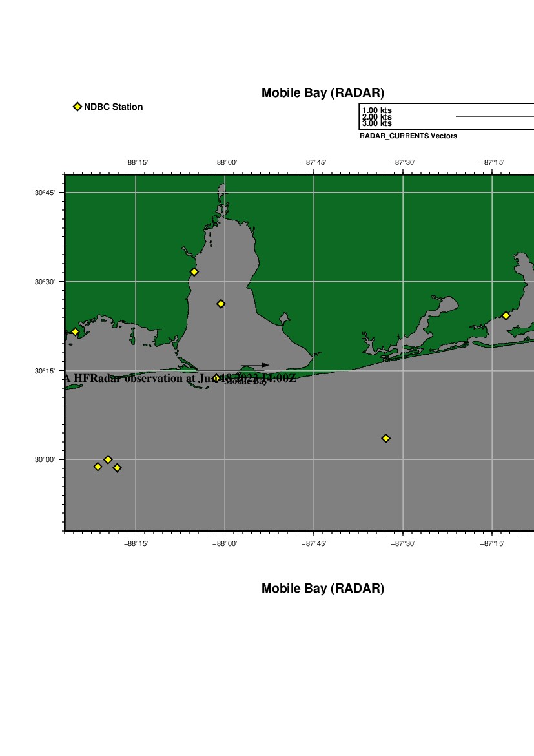Screen dimensions: 534x756
Task: Select the station diamond on Mobile Bay's western shore
Action: (194, 272)
